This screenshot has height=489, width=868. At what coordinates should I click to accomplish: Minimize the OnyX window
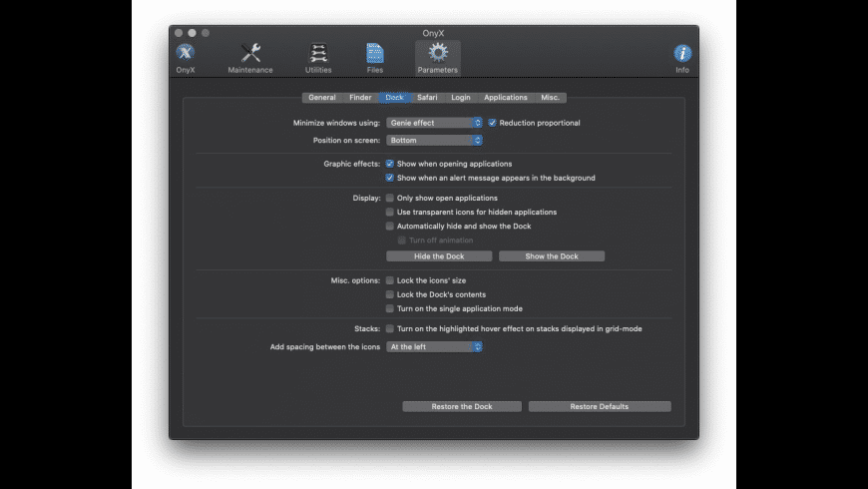tap(193, 33)
